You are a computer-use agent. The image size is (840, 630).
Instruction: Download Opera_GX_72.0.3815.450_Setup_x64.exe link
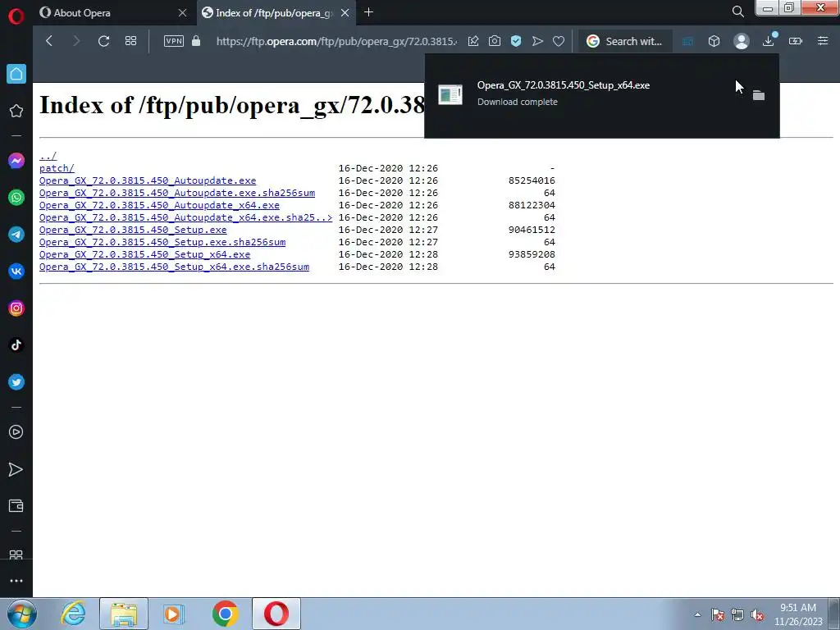(x=144, y=254)
